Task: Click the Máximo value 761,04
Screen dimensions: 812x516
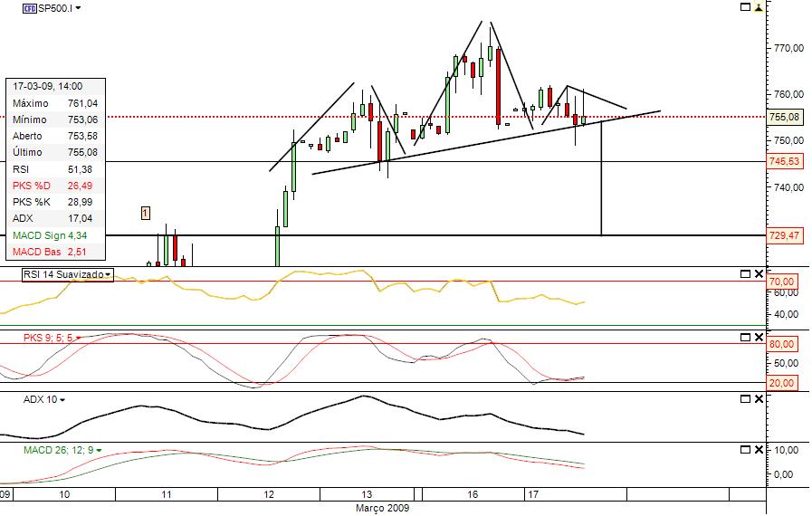Action: tap(83, 103)
